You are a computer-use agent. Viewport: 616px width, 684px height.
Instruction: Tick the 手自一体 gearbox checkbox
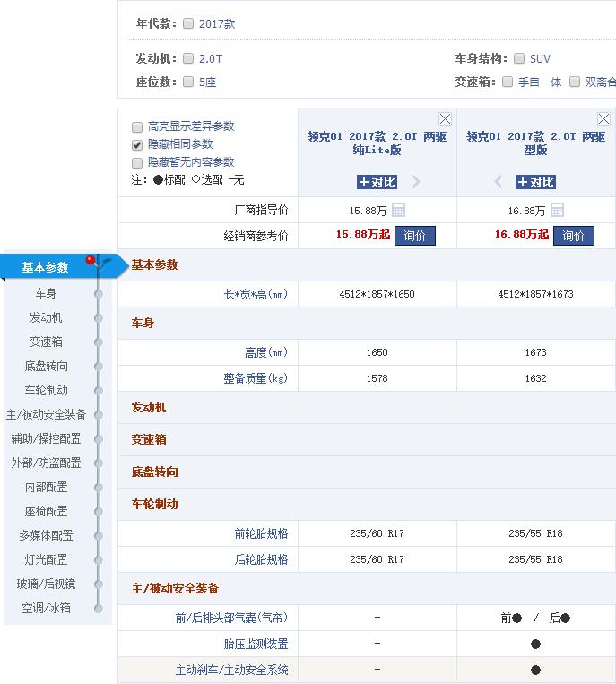pos(508,82)
